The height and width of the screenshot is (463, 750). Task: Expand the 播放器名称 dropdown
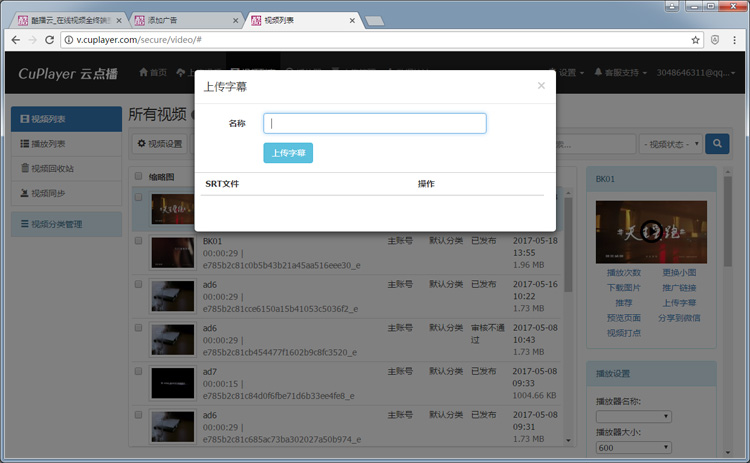pos(633,416)
